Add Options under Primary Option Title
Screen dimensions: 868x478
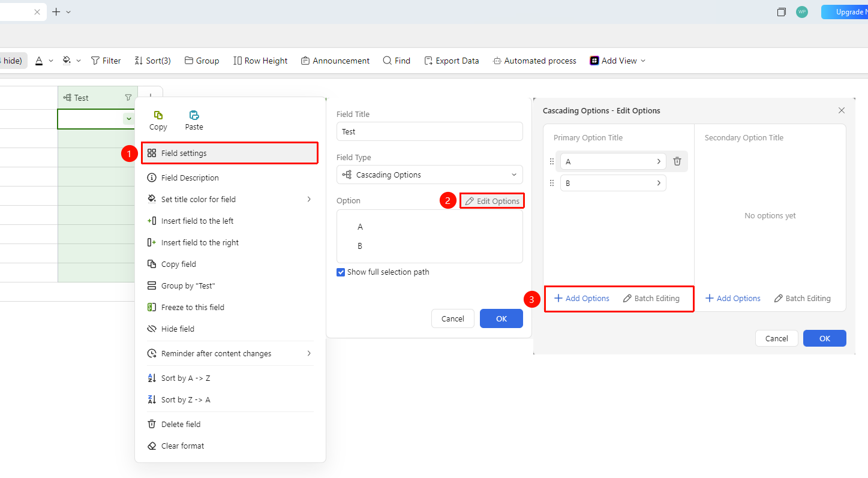[582, 298]
